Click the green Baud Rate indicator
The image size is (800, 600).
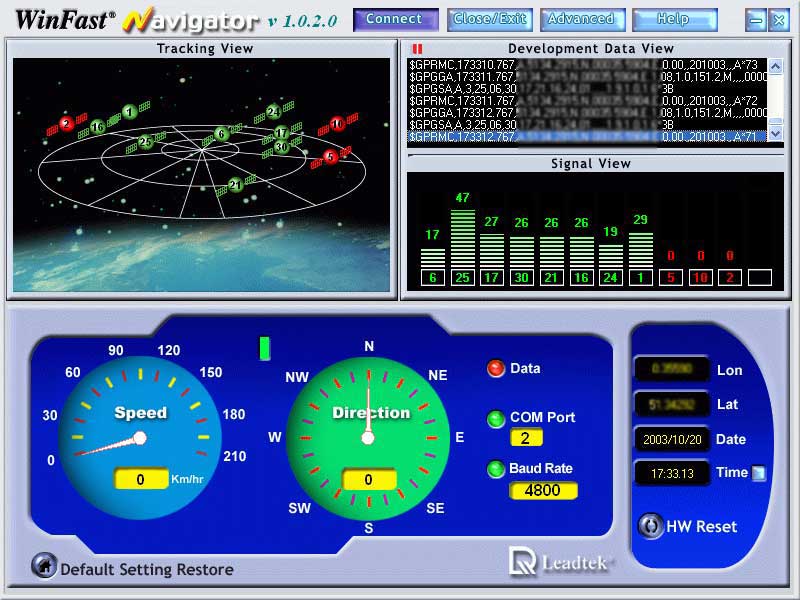(496, 469)
